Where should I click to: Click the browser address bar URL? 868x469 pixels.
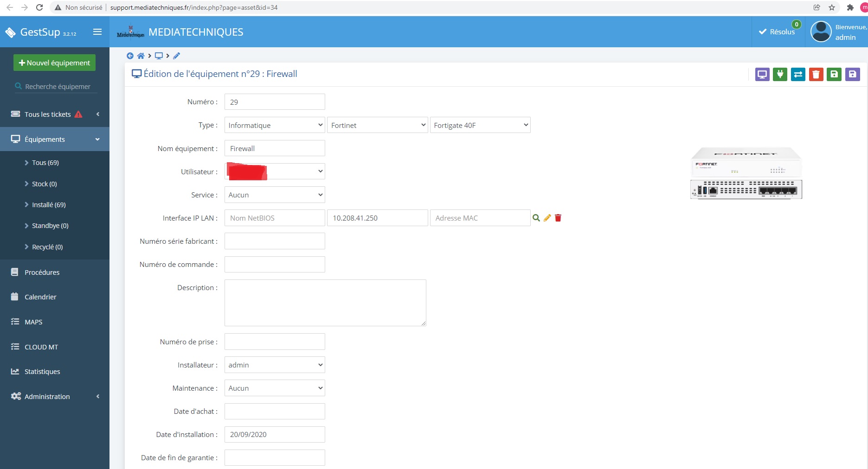point(194,7)
